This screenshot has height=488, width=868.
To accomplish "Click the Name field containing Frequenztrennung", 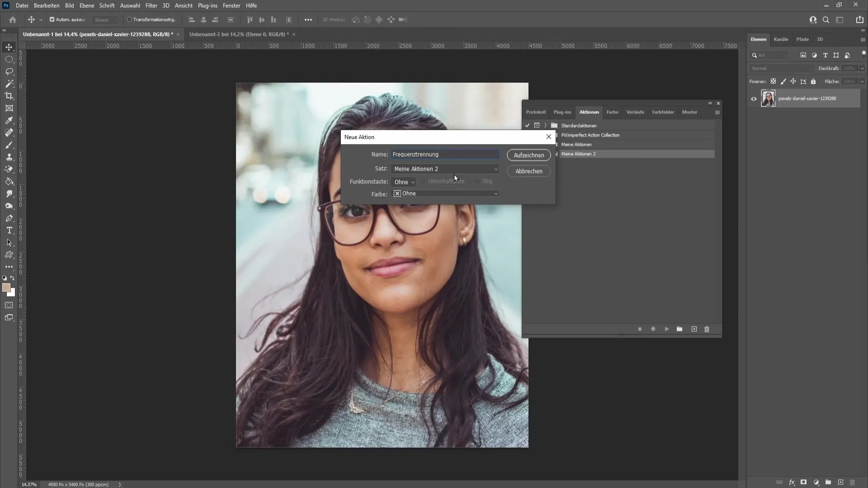I will [445, 155].
